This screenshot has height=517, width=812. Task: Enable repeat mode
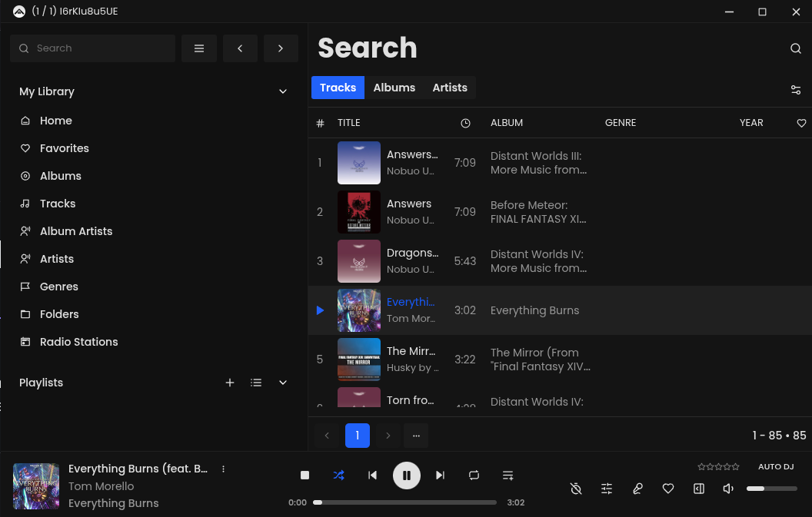point(474,475)
